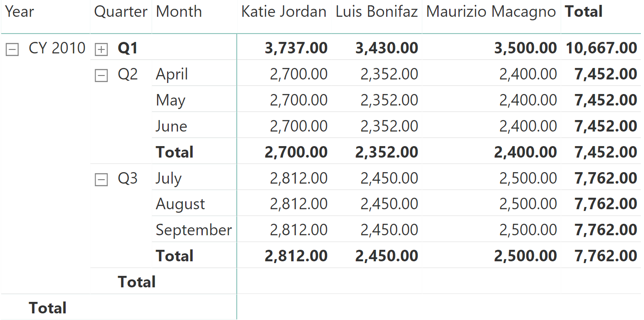Select the Katie Jordan column header
Screen dimensions: 644x320
click(284, 12)
